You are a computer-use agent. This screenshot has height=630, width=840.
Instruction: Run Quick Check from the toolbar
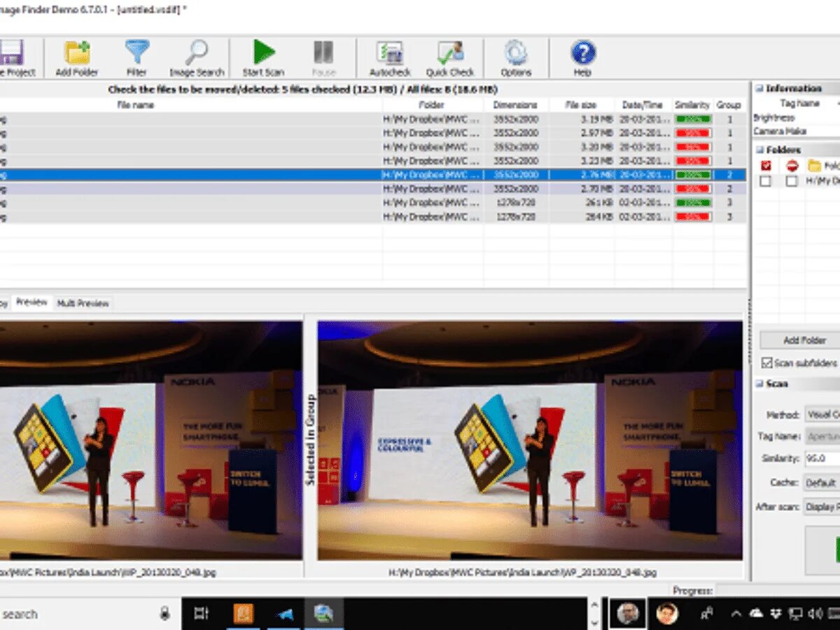[450, 53]
